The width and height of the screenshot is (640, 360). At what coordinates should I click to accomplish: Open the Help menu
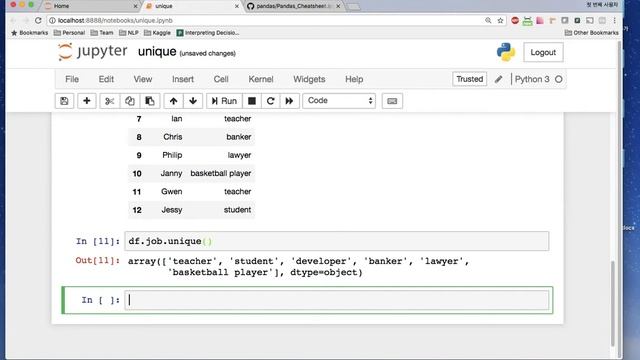[x=354, y=79]
